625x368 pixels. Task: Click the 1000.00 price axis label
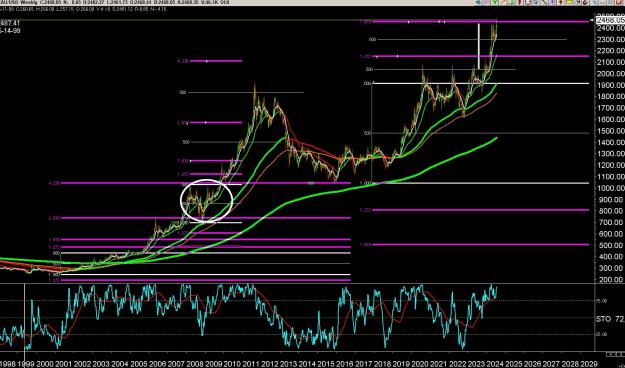pos(610,189)
